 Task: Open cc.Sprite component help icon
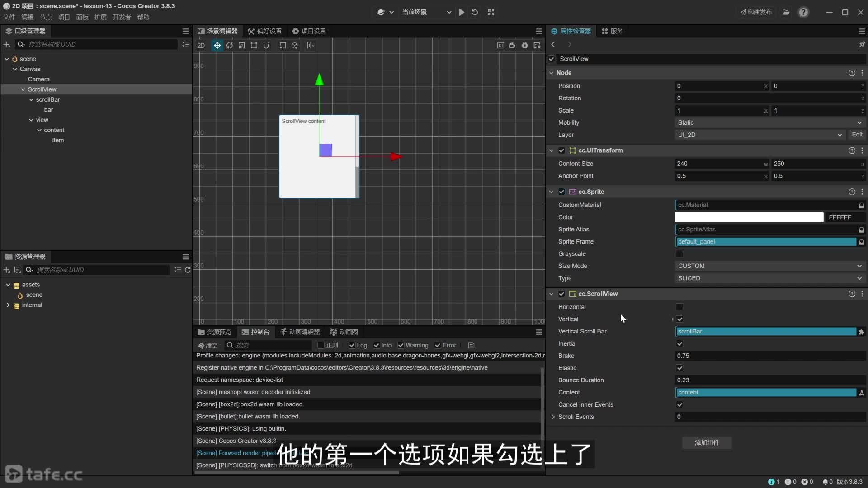click(x=852, y=192)
